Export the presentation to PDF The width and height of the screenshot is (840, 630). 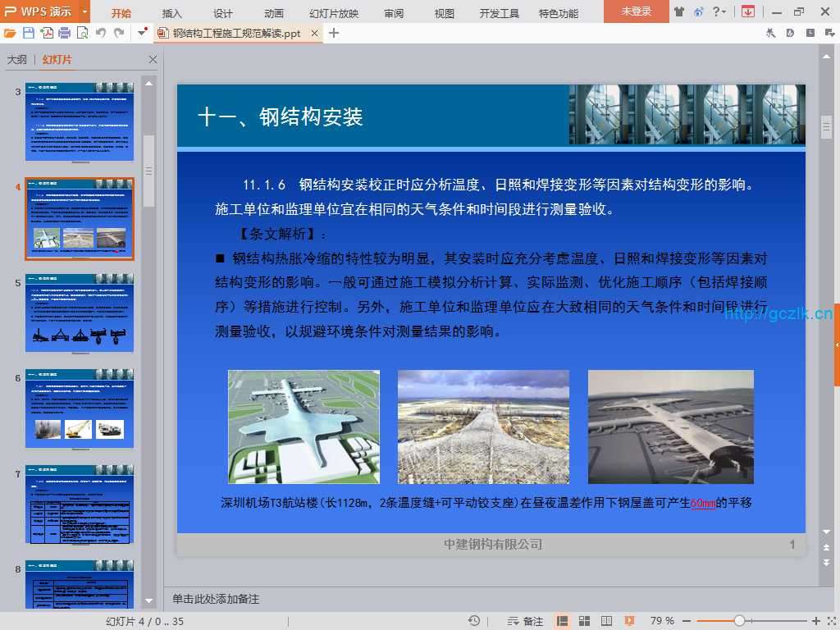pyautogui.click(x=47, y=33)
